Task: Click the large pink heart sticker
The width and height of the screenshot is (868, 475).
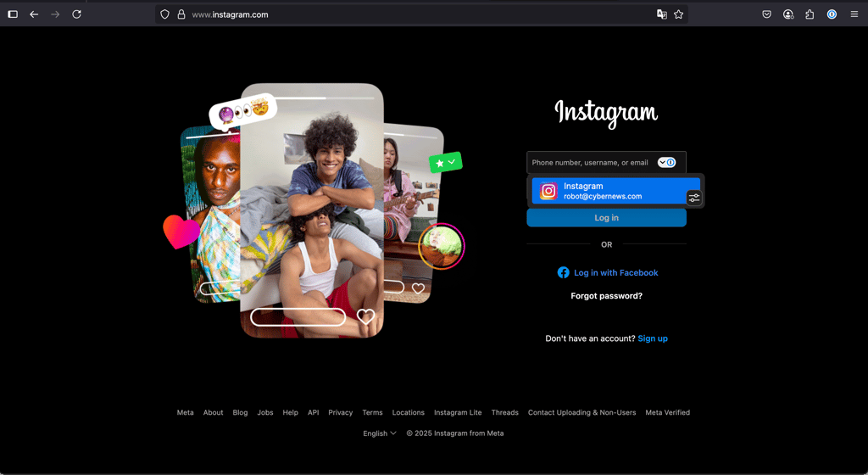Action: (x=181, y=232)
